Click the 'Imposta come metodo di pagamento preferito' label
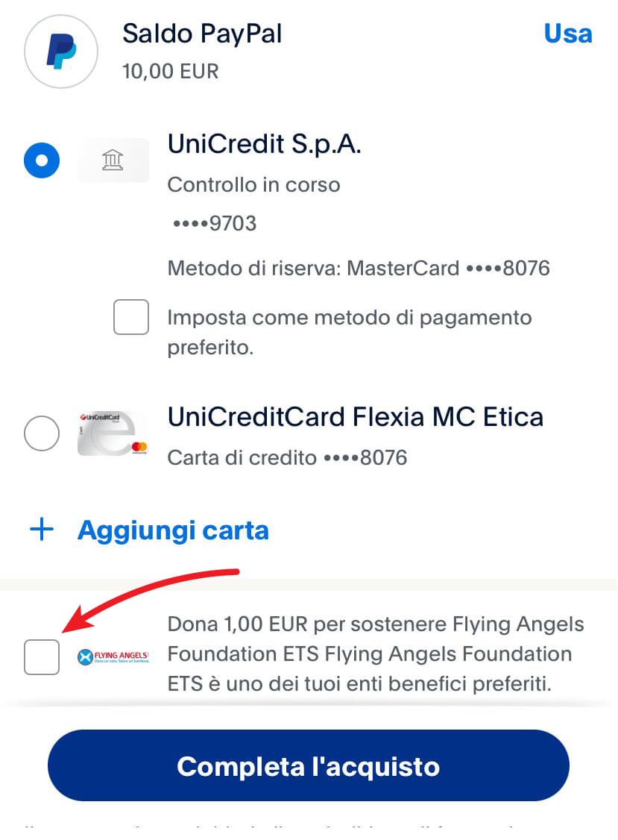The height and width of the screenshot is (840, 618). click(349, 333)
